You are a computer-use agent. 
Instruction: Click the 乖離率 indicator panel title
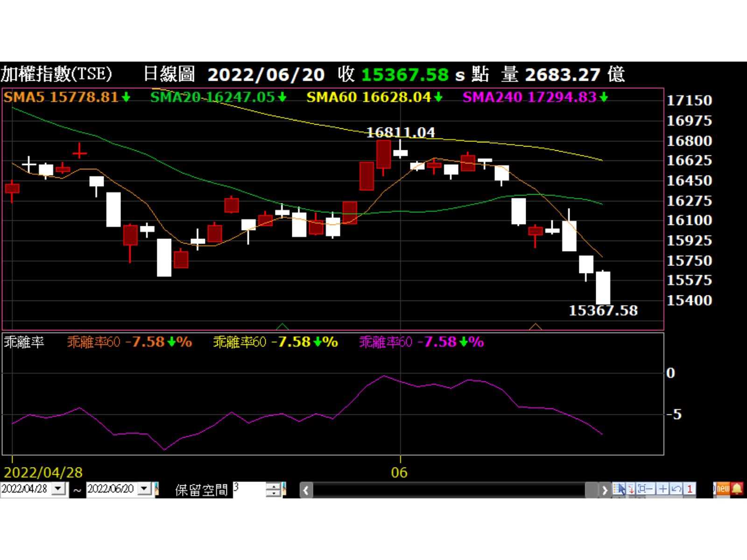pos(24,342)
